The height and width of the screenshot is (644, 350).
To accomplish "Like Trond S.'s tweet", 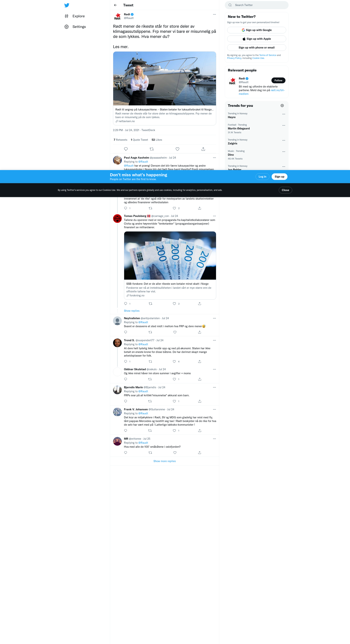I will click(174, 361).
